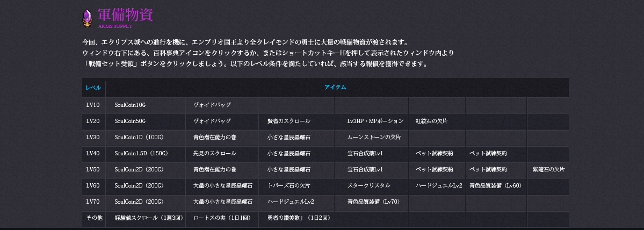The height and width of the screenshot is (230, 644).
Task: Click the SoulCoin50G reward cell
Action: pyautogui.click(x=130, y=121)
